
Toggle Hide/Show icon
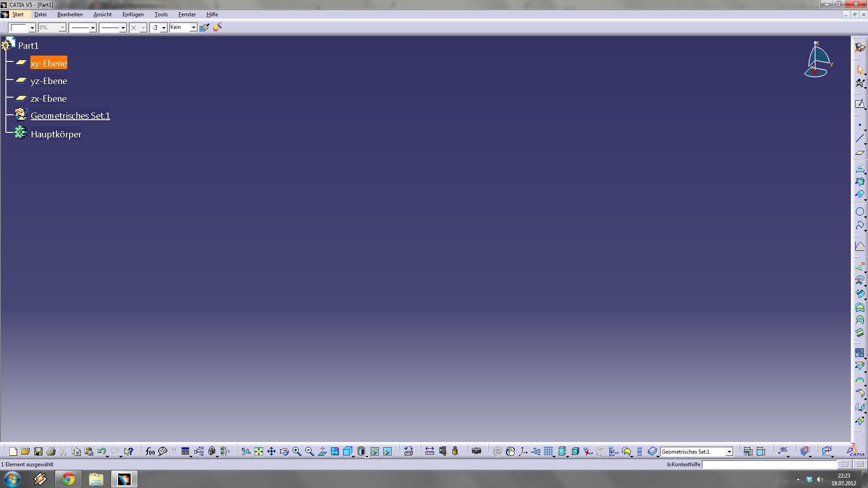(x=375, y=451)
